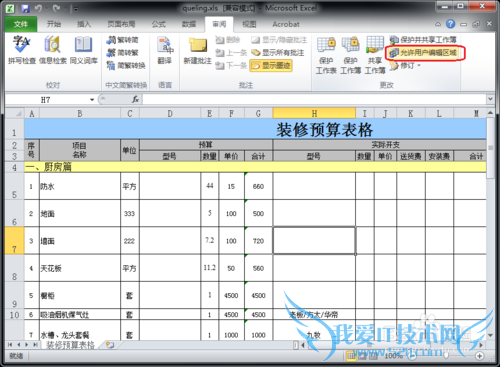
Task: Click the Undo icon in title bar
Action: (38, 8)
